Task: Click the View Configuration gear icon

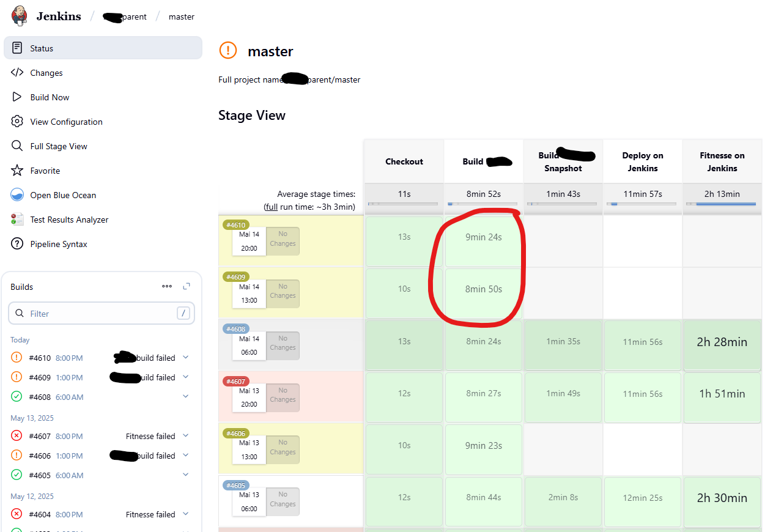Action: coord(17,122)
